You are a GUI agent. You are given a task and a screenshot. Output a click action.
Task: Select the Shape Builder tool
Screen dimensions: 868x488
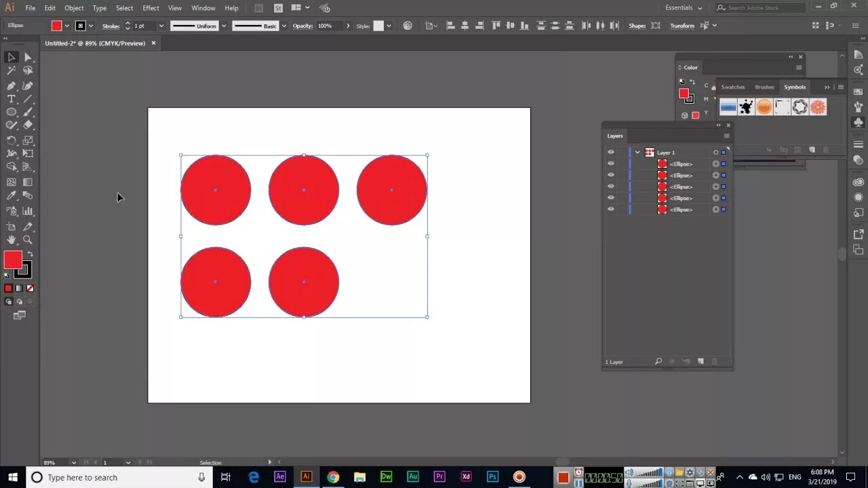[12, 167]
